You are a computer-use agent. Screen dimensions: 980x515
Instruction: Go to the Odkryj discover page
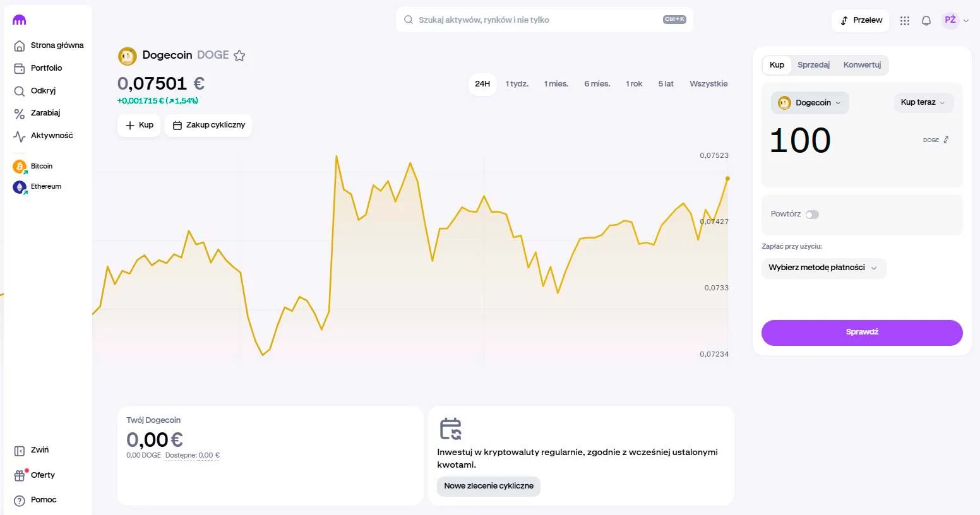coord(35,91)
